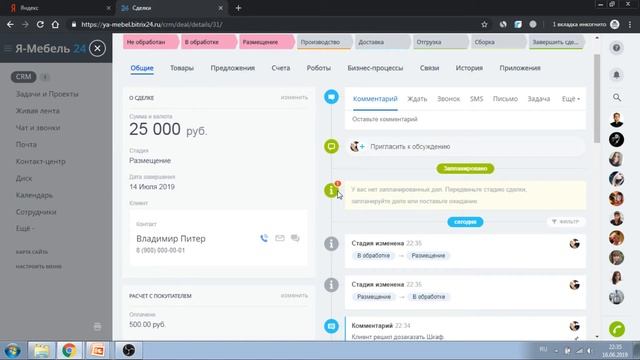
Task: Open Задачи и Проекты menu item
Action: (x=47, y=94)
